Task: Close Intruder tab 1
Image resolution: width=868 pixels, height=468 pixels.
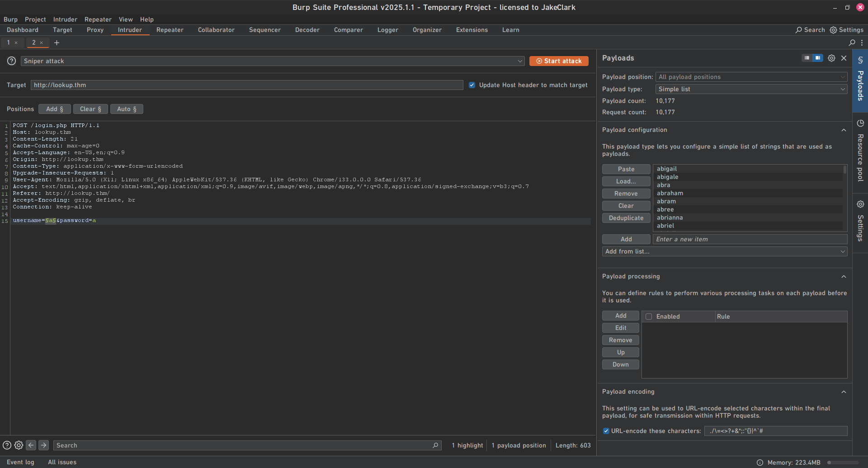Action: click(16, 43)
